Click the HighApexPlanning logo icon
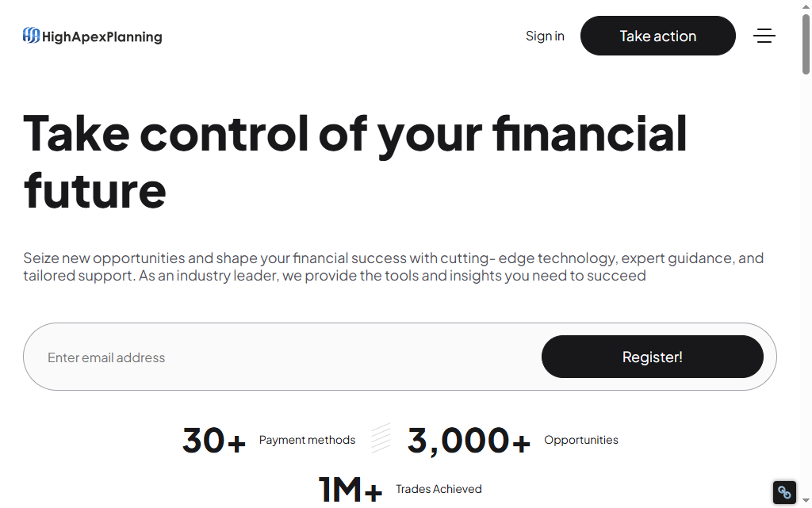This screenshot has width=812, height=508. (x=31, y=36)
